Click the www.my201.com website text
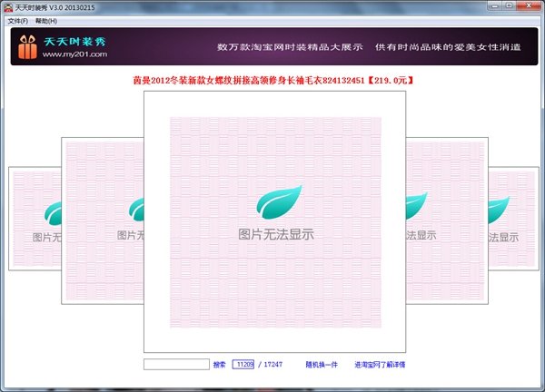Screen dimensions: 545x392 pyautogui.click(x=74, y=54)
